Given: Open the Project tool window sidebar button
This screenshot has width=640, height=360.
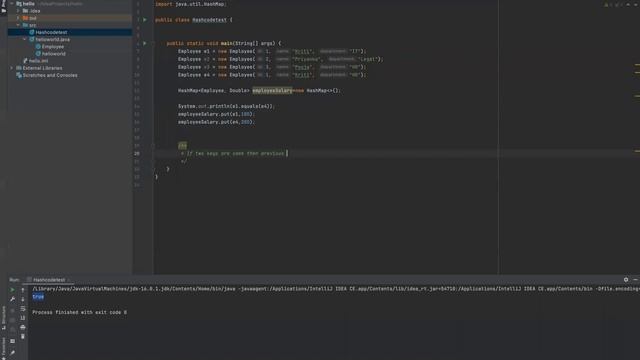Looking at the screenshot, I should [4, 7].
